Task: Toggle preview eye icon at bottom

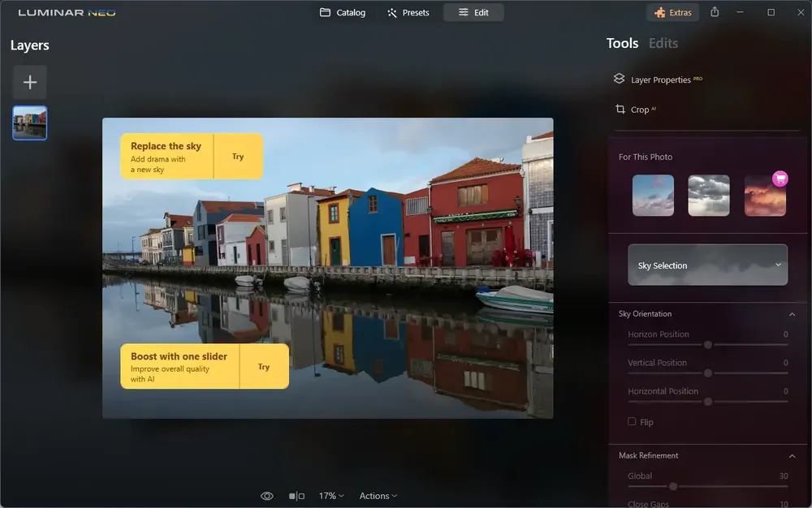Action: [x=266, y=496]
